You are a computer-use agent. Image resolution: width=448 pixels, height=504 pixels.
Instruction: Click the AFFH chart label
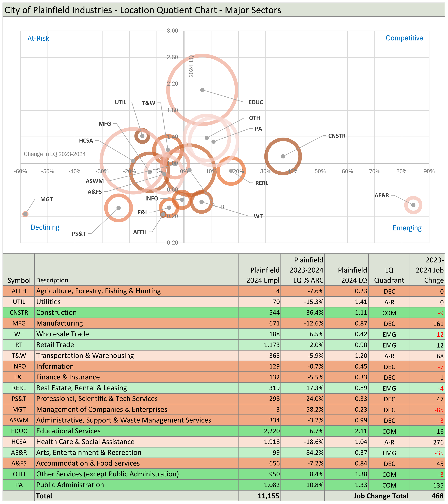coord(140,232)
